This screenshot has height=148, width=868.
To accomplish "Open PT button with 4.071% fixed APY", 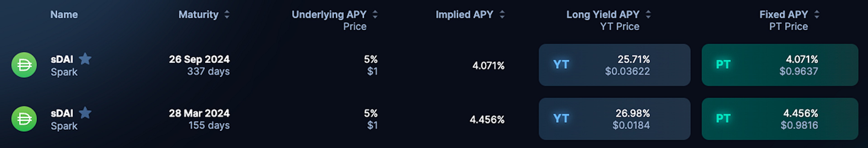I will 780,65.
